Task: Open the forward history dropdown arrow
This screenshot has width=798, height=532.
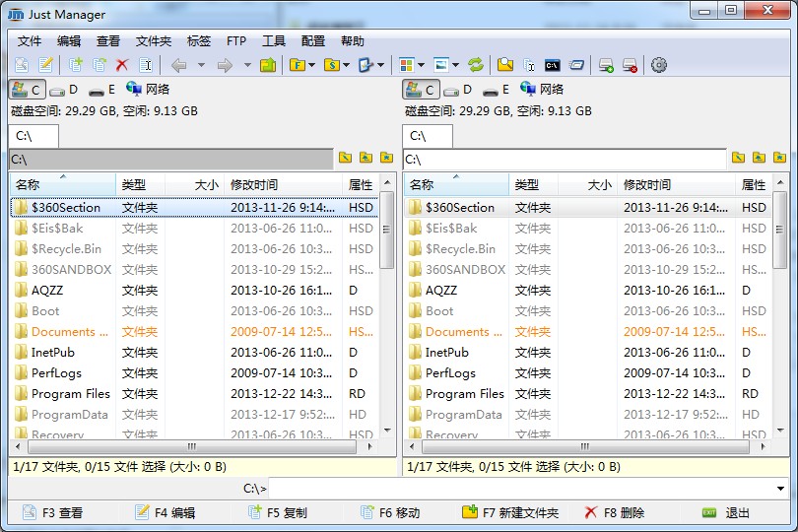Action: [248, 65]
